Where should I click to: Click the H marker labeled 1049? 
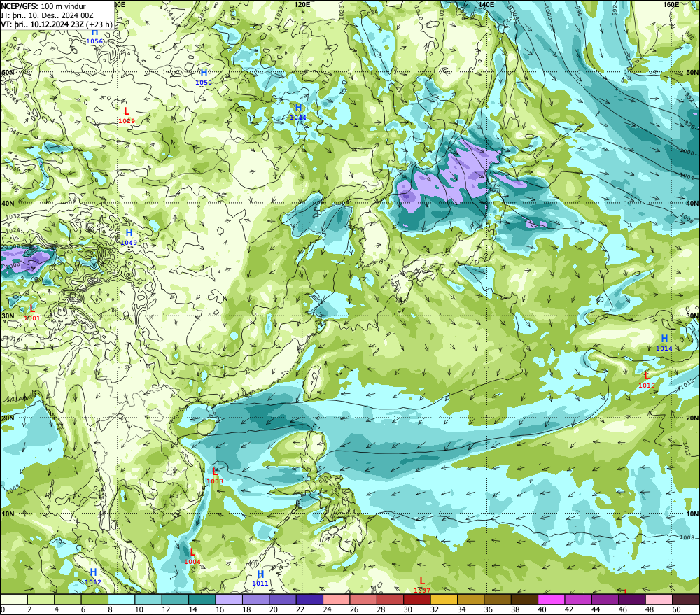pyautogui.click(x=129, y=233)
